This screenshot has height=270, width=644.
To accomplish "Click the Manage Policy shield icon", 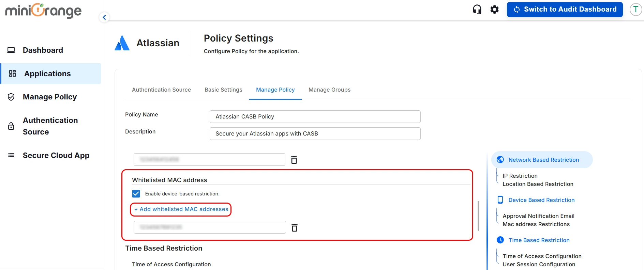I will pos(11,97).
